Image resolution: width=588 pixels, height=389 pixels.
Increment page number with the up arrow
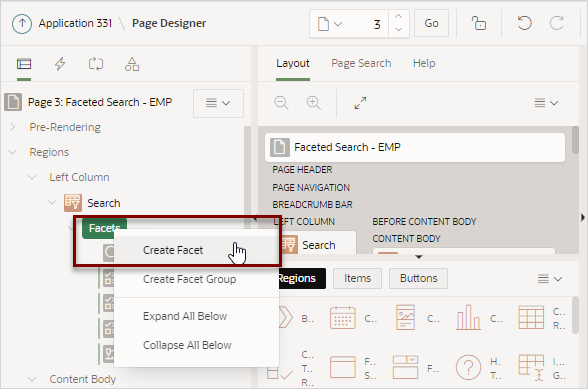click(399, 17)
